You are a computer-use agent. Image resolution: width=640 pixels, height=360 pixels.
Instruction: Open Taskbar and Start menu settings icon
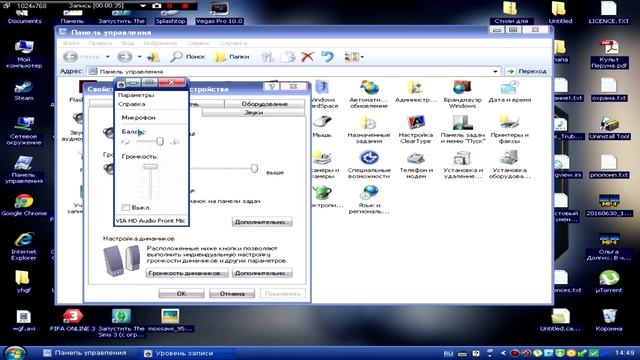click(x=462, y=129)
